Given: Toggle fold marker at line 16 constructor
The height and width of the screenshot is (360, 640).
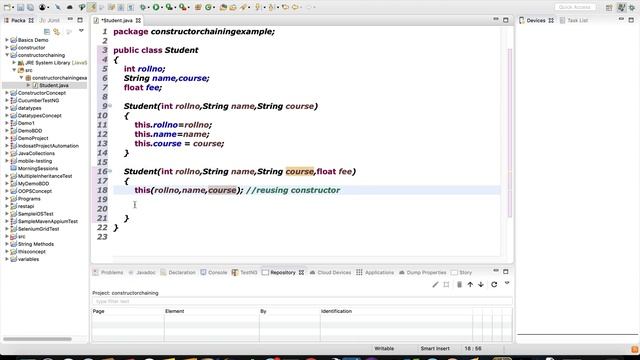Looking at the screenshot, I should 110,171.
